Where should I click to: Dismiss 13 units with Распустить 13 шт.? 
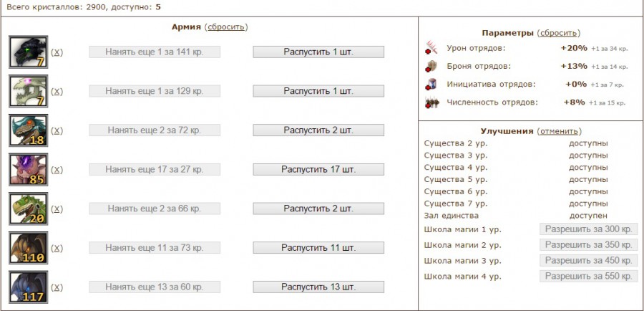pyautogui.click(x=318, y=287)
